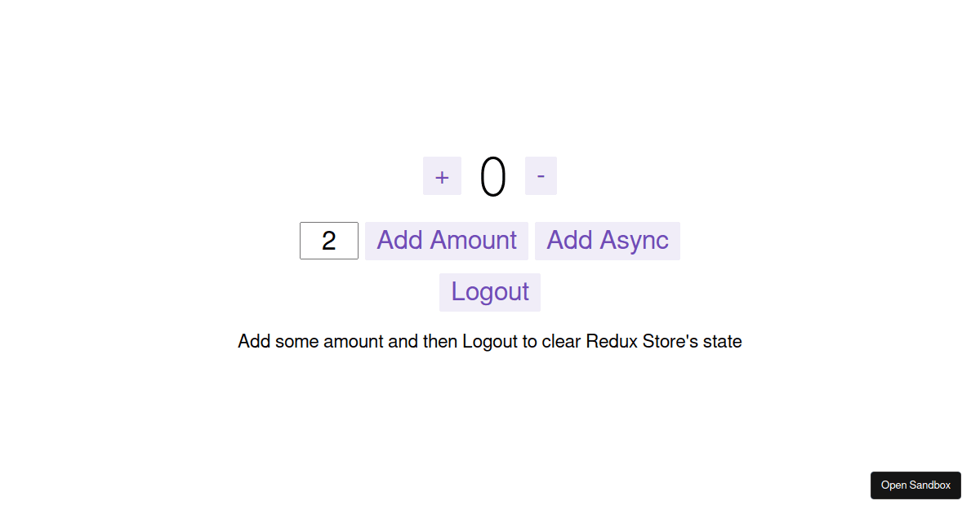Focus the number box beside Add Amount
The width and height of the screenshot is (980, 514).
coord(329,241)
